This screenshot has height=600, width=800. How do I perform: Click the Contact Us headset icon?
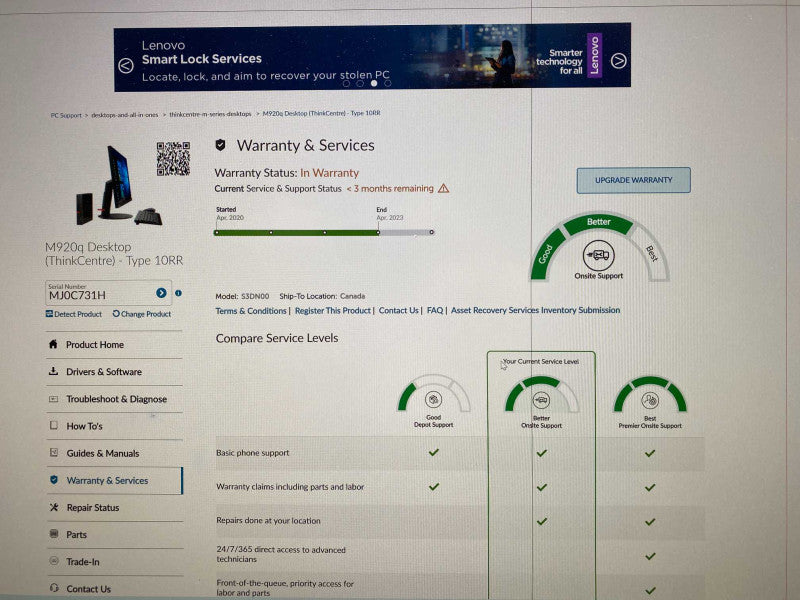coord(55,588)
